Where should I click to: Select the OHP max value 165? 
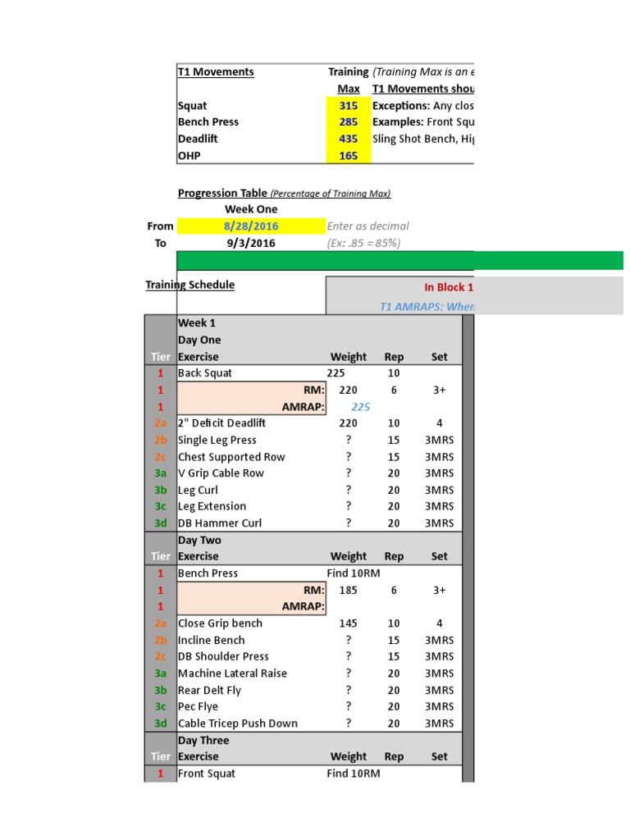(348, 156)
